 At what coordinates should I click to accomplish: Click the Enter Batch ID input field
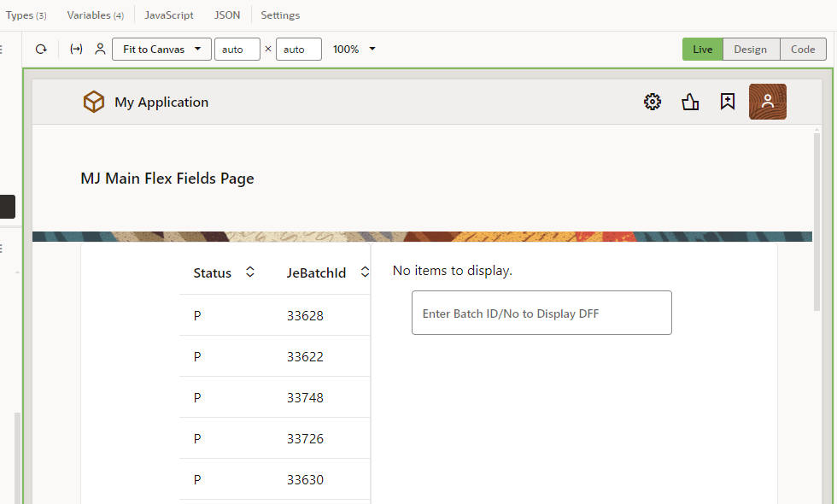(541, 314)
